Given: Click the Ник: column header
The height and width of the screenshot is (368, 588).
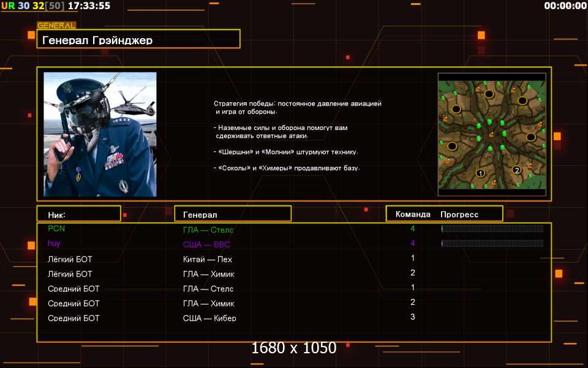Looking at the screenshot, I should pos(78,214).
